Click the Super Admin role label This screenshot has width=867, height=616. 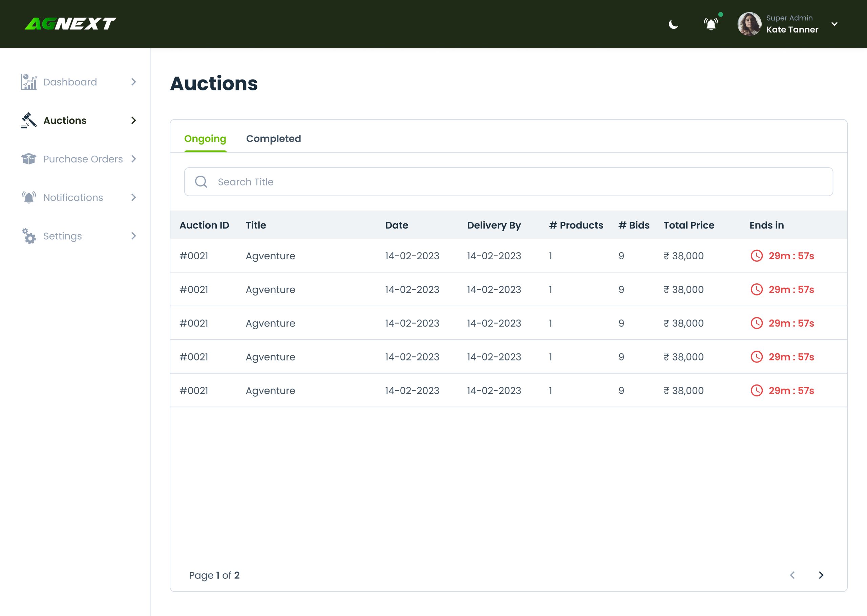point(789,18)
